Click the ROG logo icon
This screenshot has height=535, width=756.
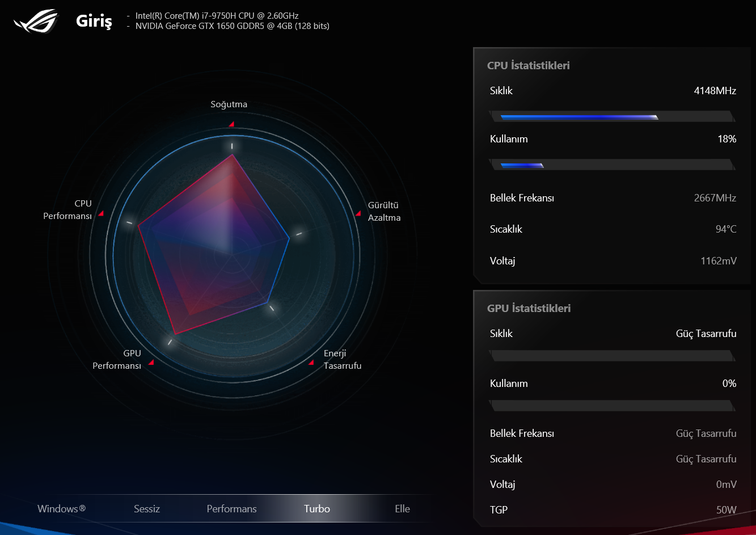click(x=36, y=21)
